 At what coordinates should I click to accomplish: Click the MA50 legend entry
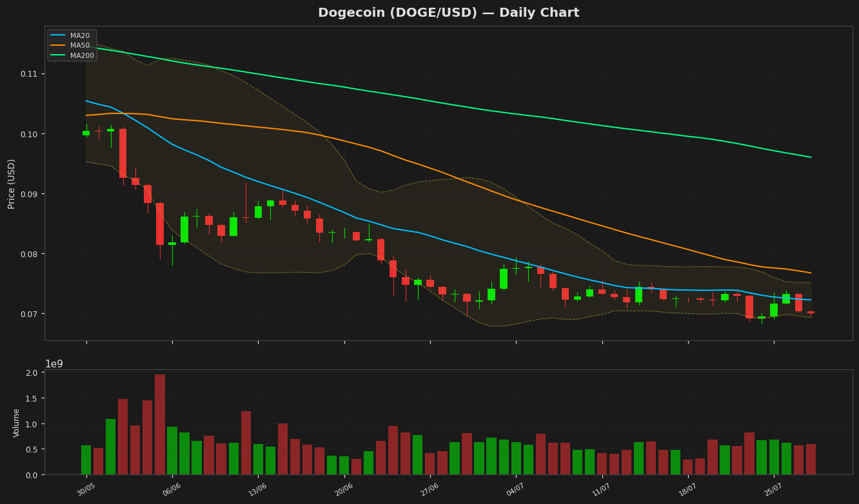click(72, 46)
